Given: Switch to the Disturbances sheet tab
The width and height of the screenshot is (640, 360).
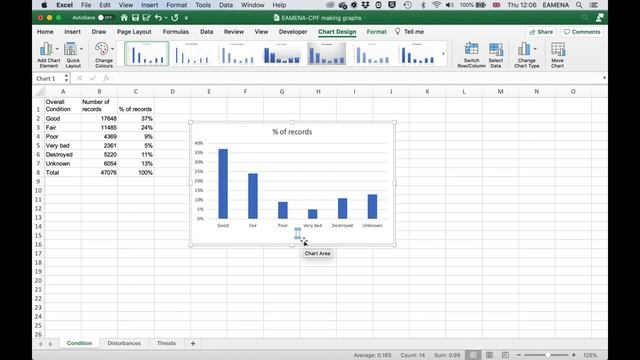Looking at the screenshot, I should (x=124, y=343).
